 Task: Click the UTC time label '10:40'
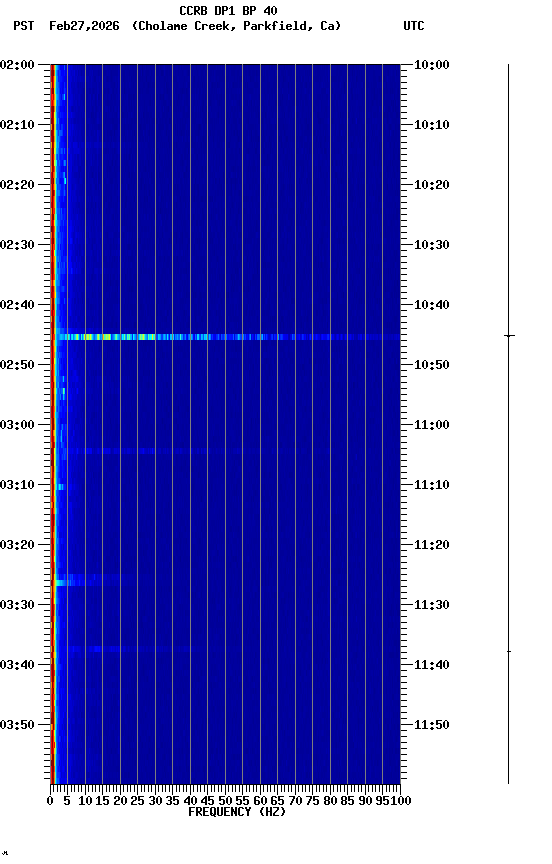(x=432, y=305)
